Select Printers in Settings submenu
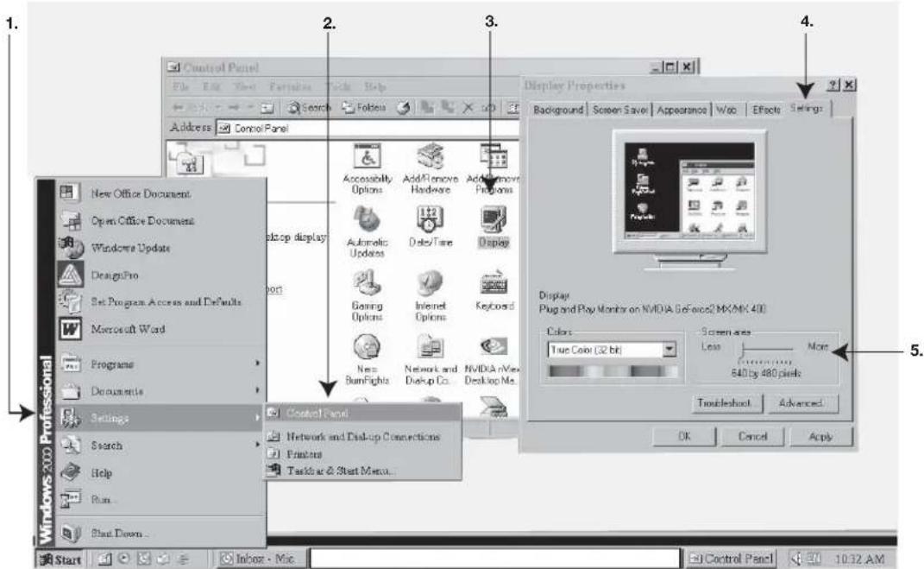This screenshot has width=924, height=569. 362,453
